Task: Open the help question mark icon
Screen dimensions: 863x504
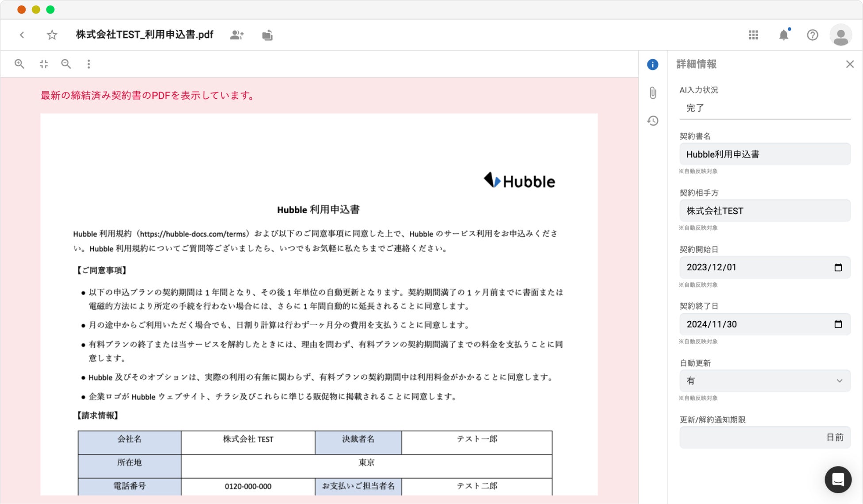Action: [x=812, y=35]
